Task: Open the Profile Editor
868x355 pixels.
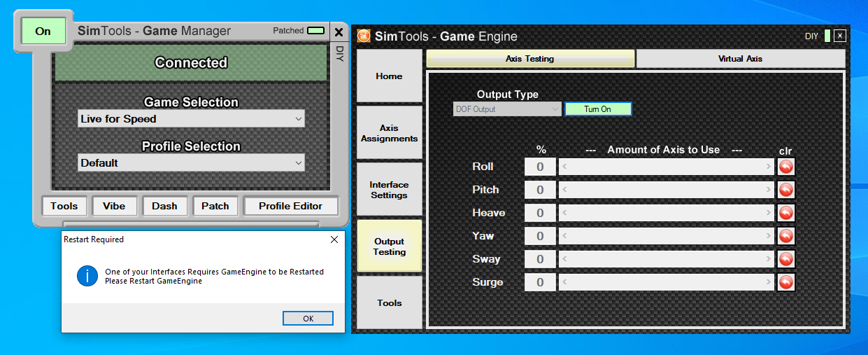Action: (291, 206)
